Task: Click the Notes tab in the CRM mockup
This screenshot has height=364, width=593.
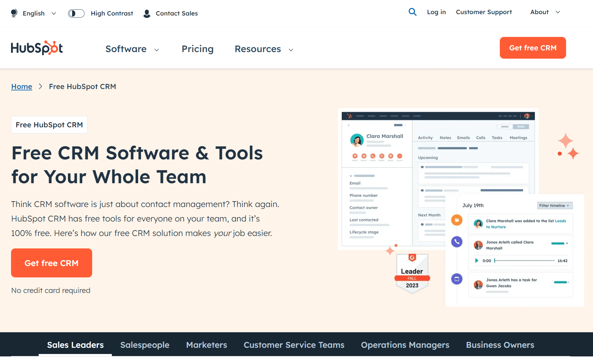Action: pos(445,138)
